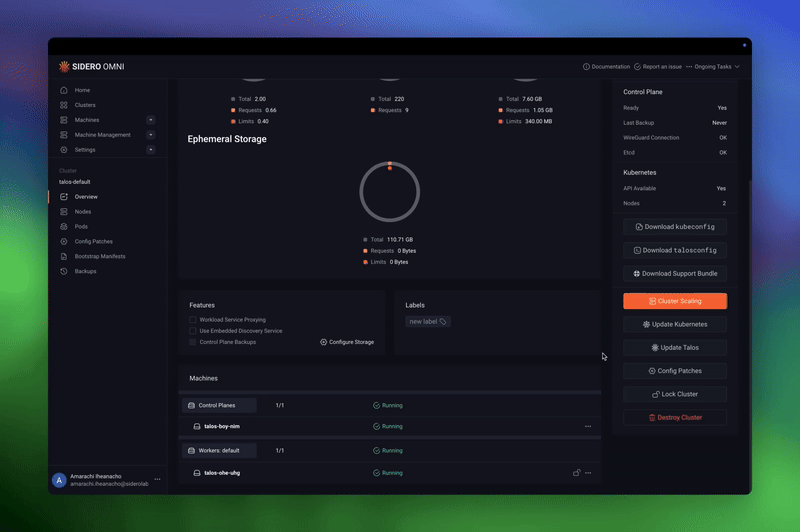Open the three-dot menu for talos-boy-nim
Viewport: 800px width, 532px height.
click(588, 426)
